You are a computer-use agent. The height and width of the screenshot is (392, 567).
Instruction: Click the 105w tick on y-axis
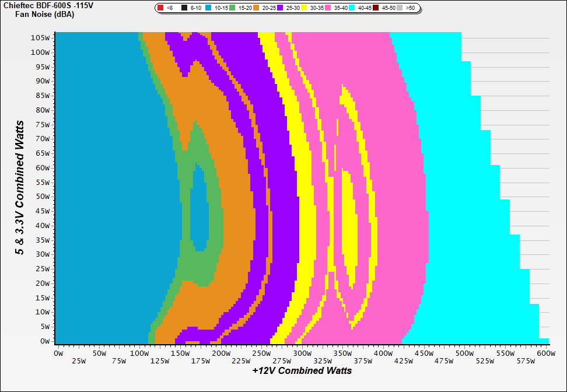point(42,37)
